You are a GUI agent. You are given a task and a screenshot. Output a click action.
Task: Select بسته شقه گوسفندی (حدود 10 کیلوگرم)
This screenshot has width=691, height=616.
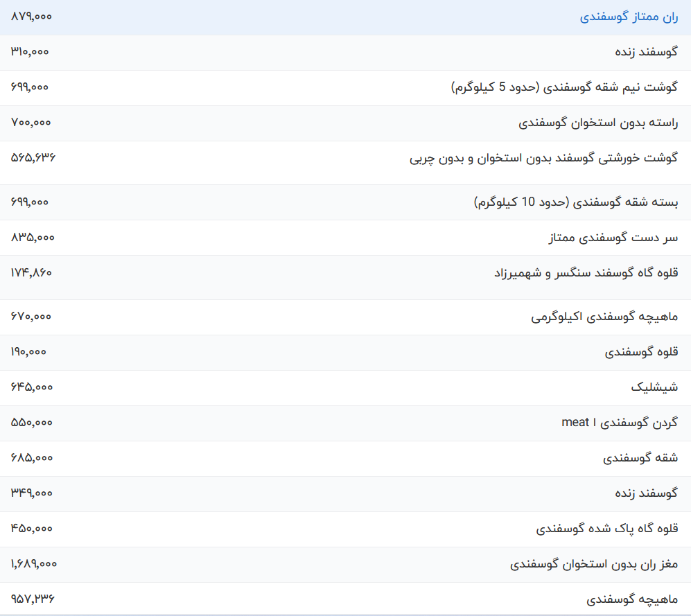(576, 202)
